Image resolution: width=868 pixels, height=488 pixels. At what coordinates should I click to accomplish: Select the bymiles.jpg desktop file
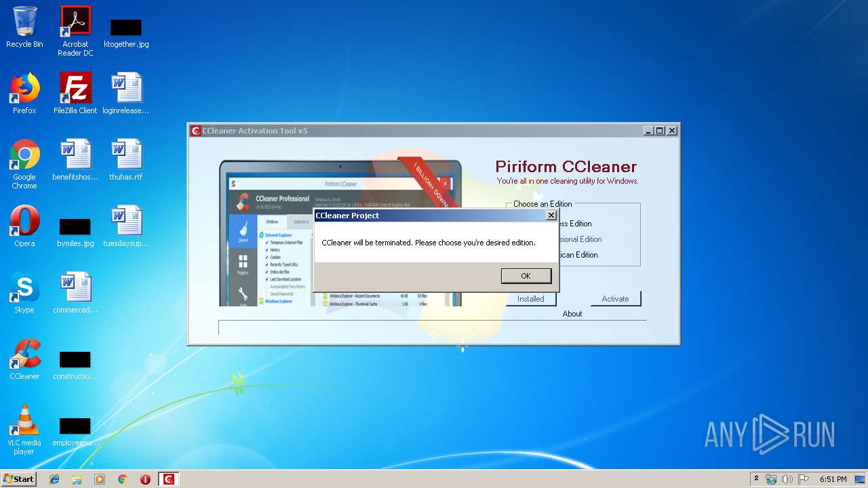point(75,232)
